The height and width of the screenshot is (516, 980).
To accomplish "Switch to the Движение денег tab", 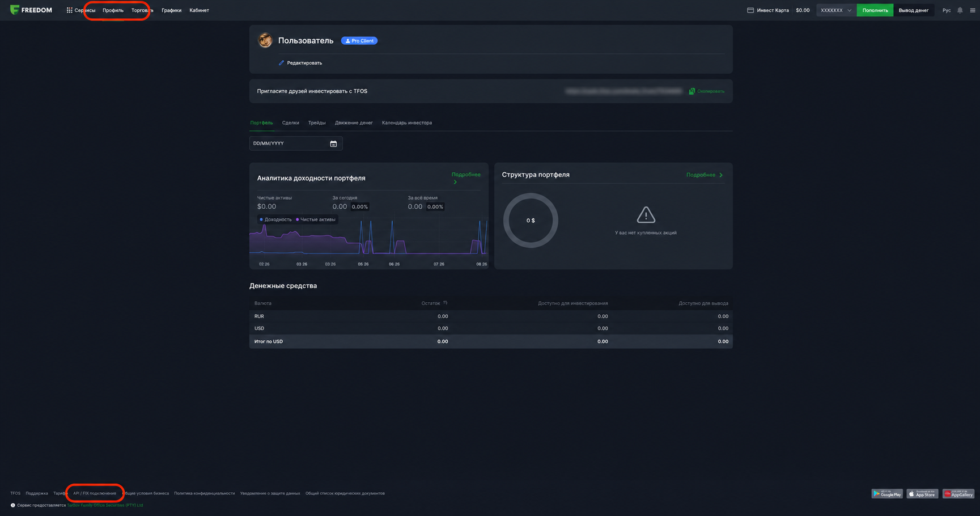I will click(354, 122).
